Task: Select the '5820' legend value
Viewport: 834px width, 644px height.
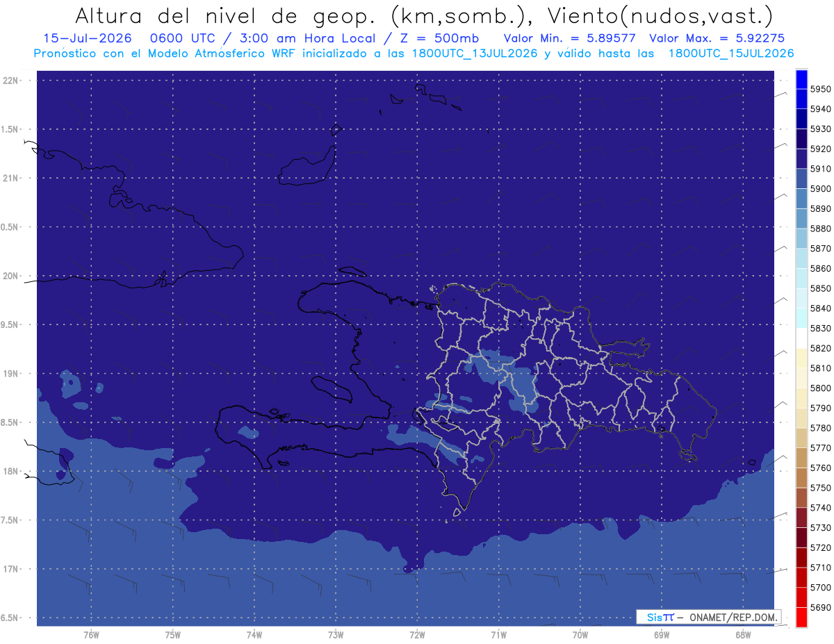Action: 821,348
